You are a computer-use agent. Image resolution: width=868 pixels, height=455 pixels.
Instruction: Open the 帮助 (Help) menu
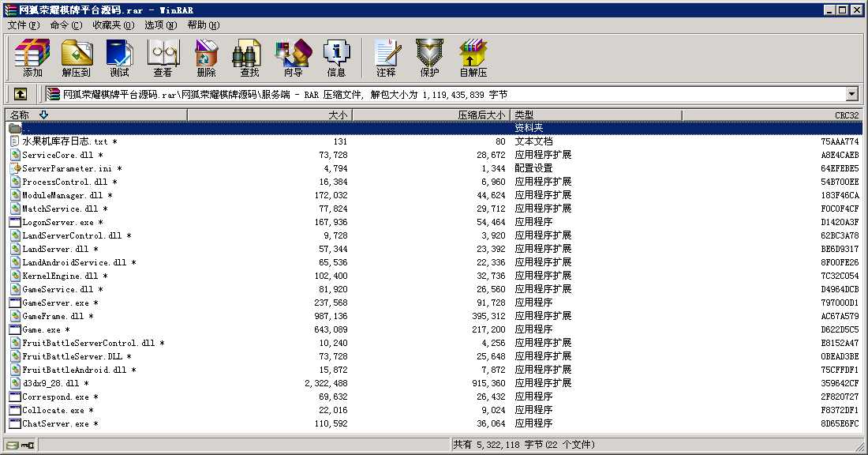[x=203, y=25]
